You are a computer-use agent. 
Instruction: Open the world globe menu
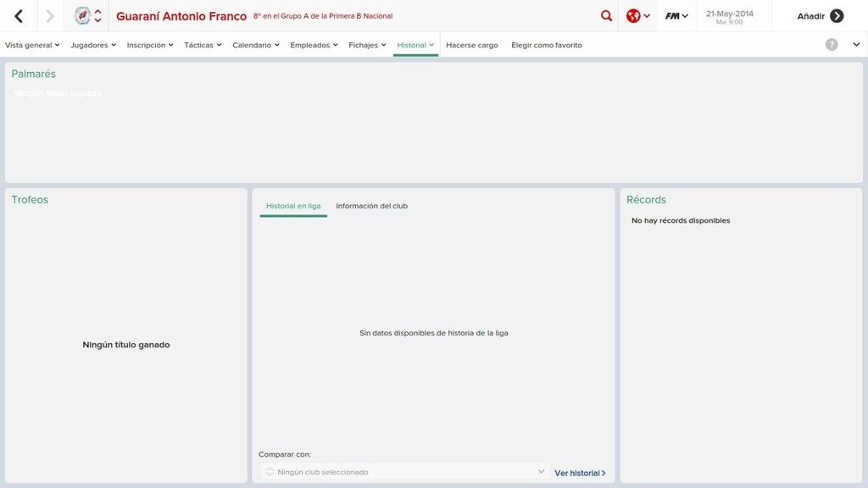pyautogui.click(x=637, y=16)
